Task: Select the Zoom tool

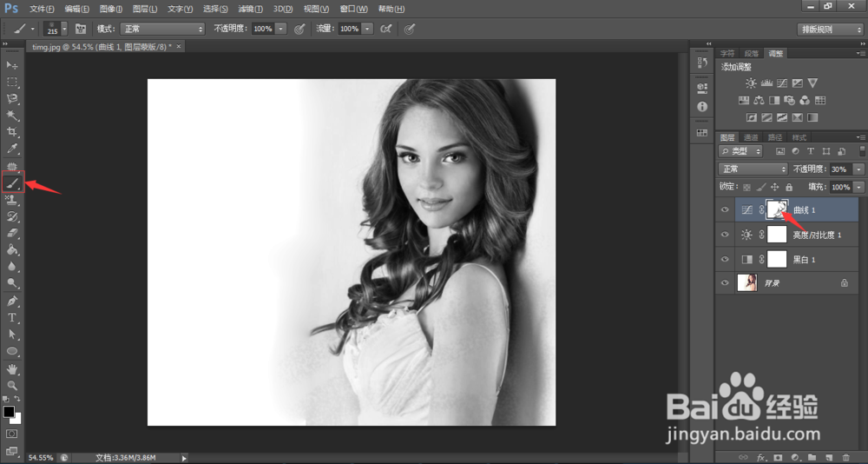Action: [x=12, y=386]
